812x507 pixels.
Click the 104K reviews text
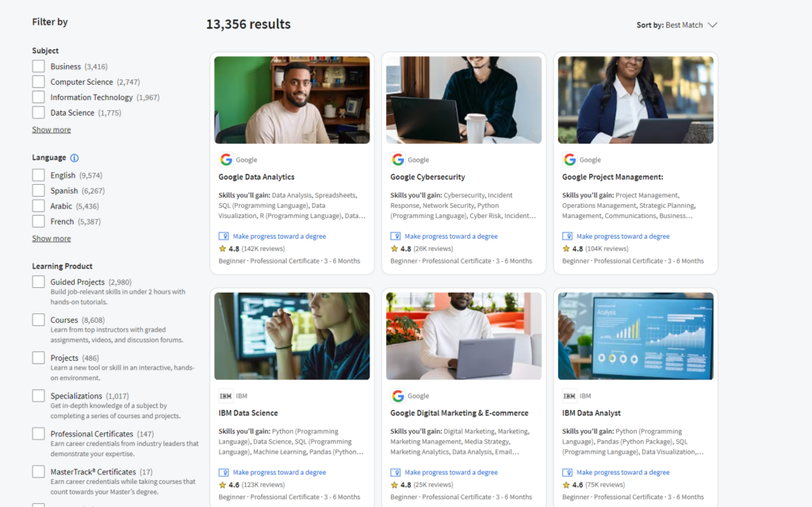[607, 249]
